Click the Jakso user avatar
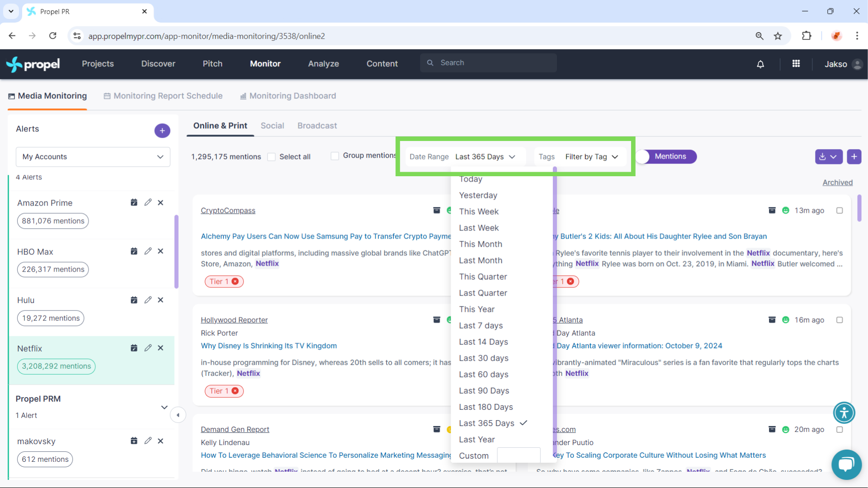The width and height of the screenshot is (868, 488). click(x=857, y=64)
